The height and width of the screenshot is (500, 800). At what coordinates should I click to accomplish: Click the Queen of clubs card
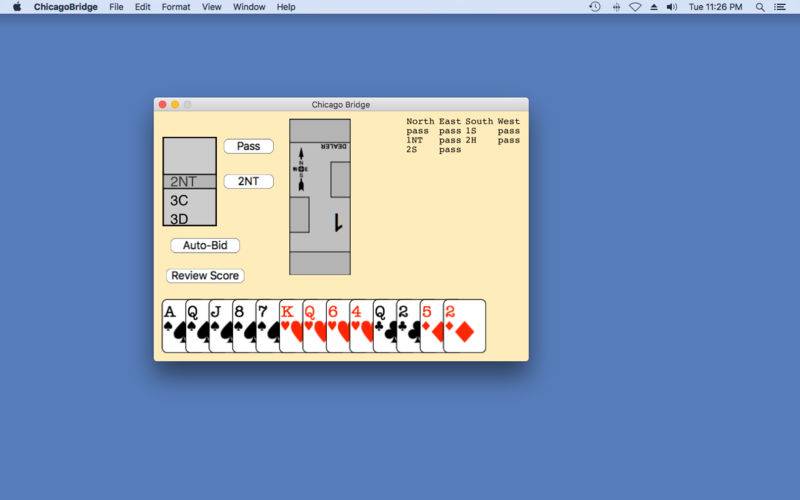(x=386, y=326)
